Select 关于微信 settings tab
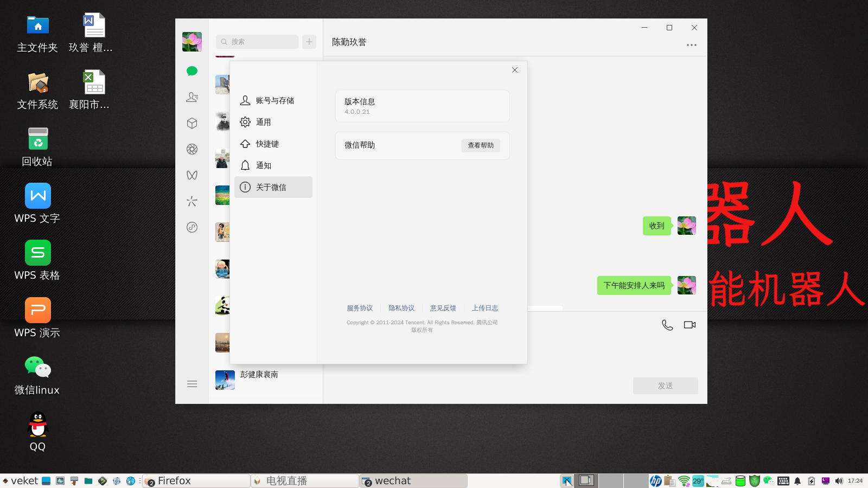Viewport: 868px width, 488px height. tap(273, 187)
